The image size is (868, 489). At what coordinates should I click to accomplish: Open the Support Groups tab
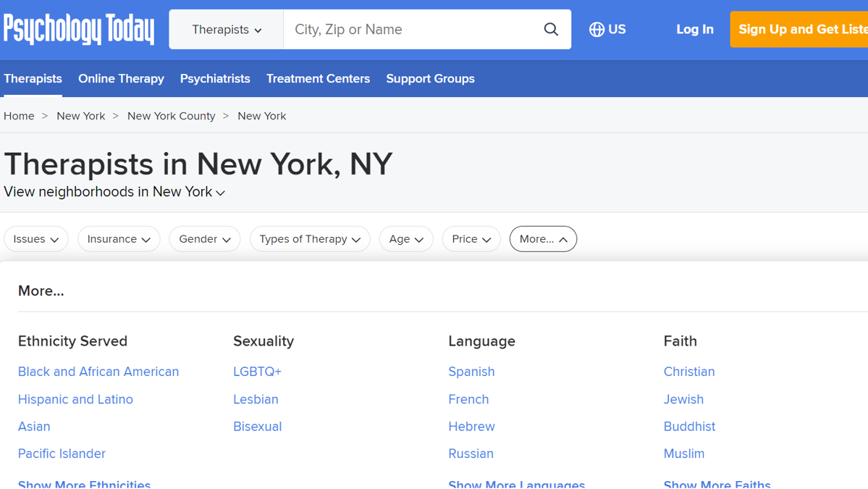click(430, 79)
